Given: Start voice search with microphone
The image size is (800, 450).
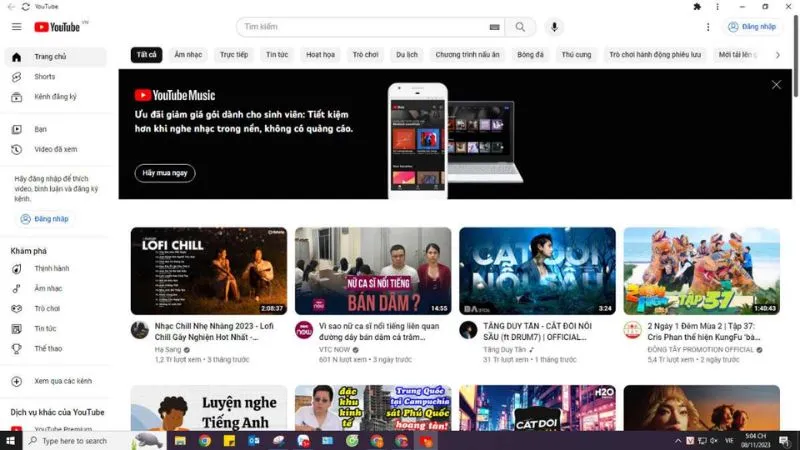Looking at the screenshot, I should point(554,27).
